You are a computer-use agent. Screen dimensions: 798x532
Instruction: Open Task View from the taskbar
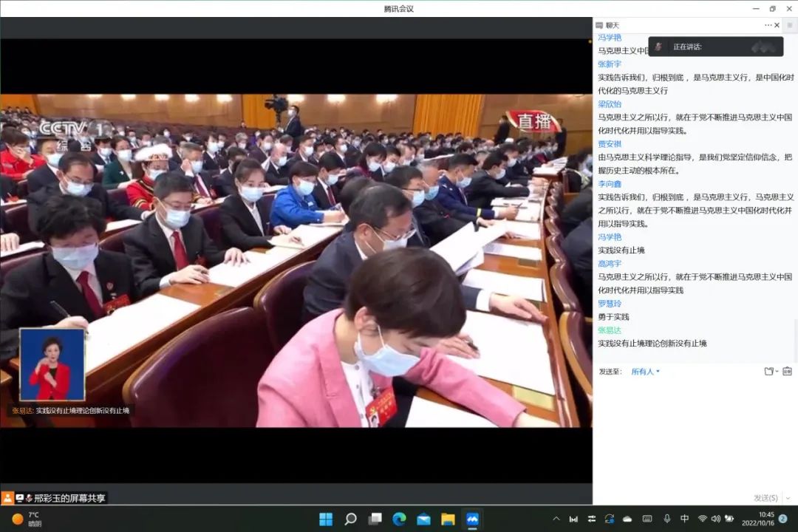[375, 519]
